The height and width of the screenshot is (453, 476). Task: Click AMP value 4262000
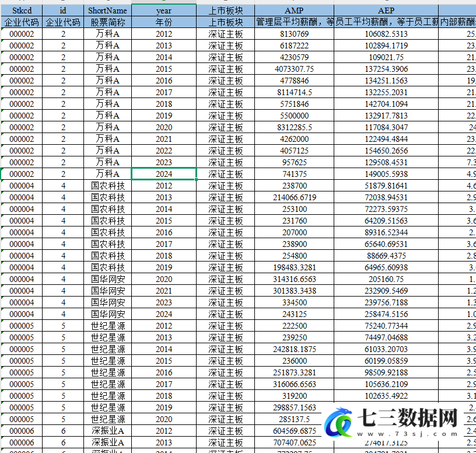point(294,139)
